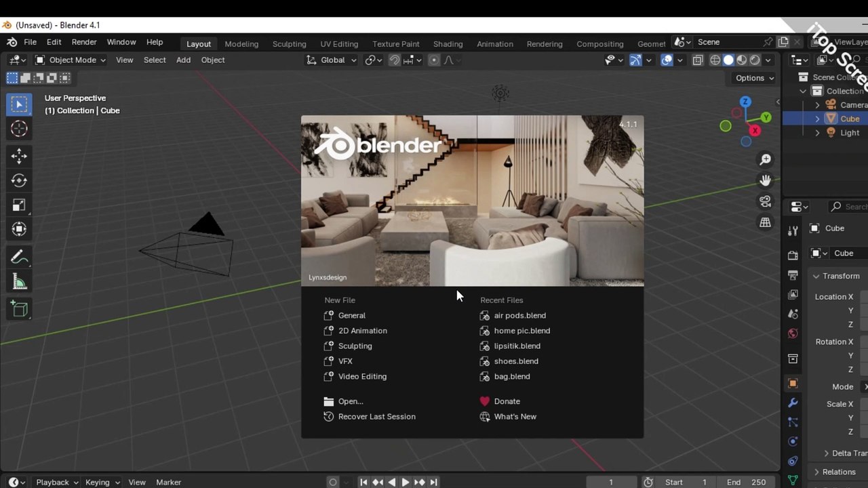Click the green Y axis gizmo ball
Image resolution: width=868 pixels, height=488 pixels.
coord(766,117)
